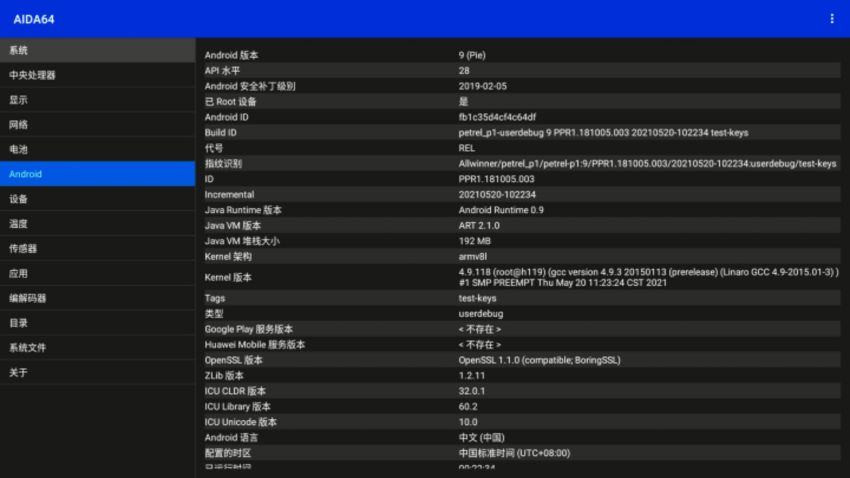The width and height of the screenshot is (850, 478).
Task: Click OpenSSL 1.1.0 BoringSSL value
Action: (x=539, y=360)
